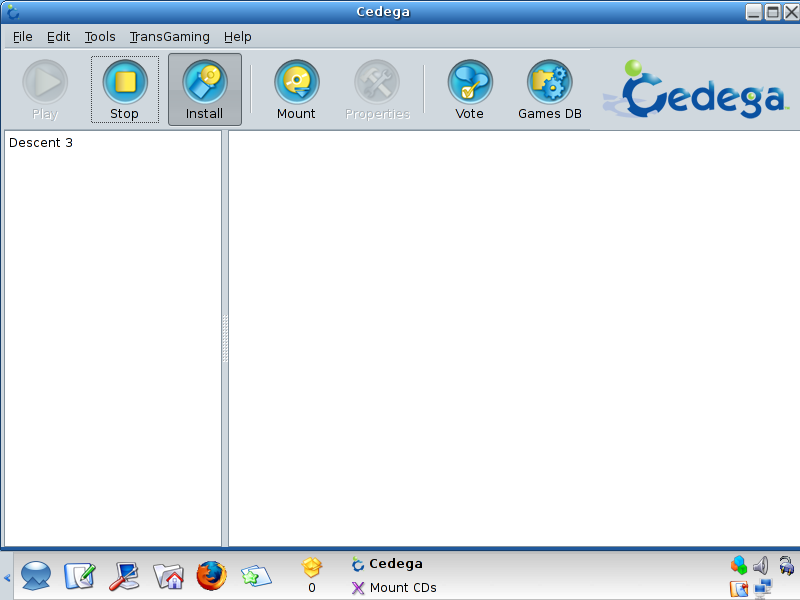The image size is (800, 600).
Task: Expand the panel with the left arrow
Action: click(x=6, y=577)
